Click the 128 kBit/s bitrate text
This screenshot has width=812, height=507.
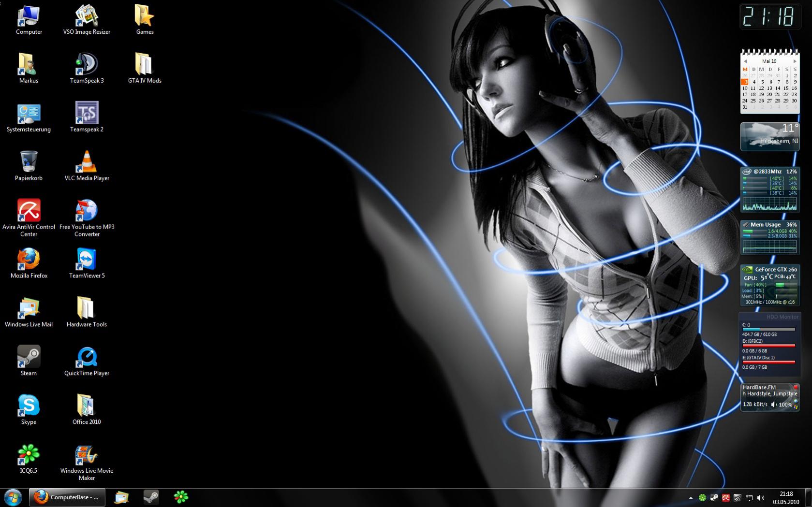click(x=755, y=405)
